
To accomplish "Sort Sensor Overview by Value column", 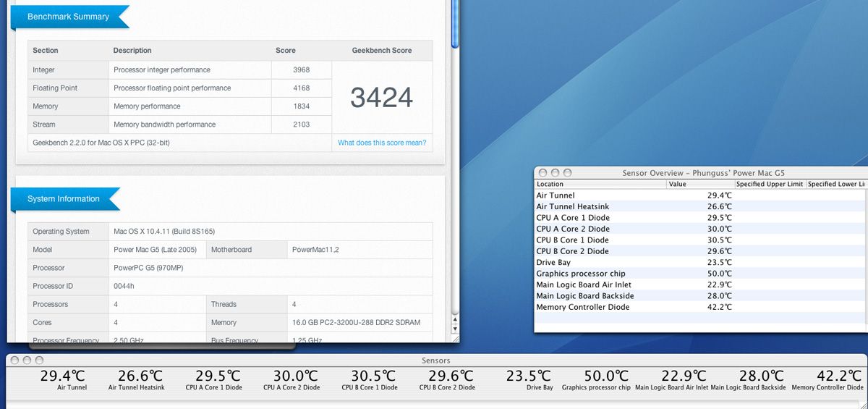I will click(x=700, y=184).
